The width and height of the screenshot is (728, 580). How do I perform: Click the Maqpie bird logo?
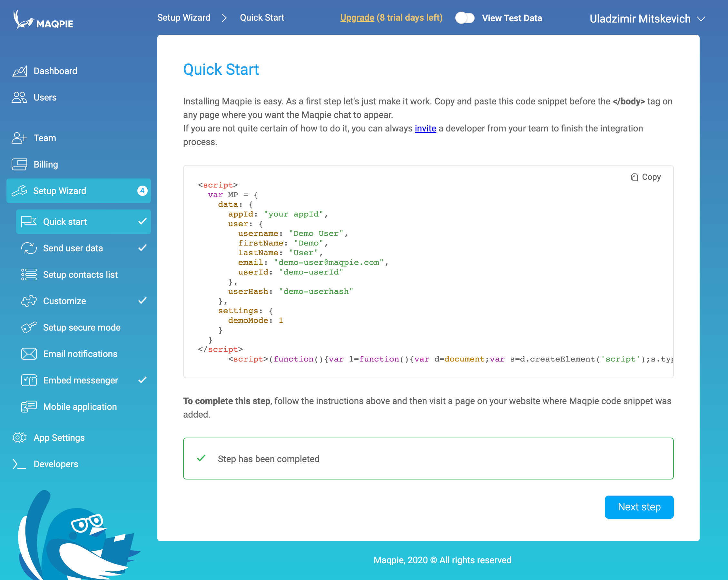coord(43,20)
